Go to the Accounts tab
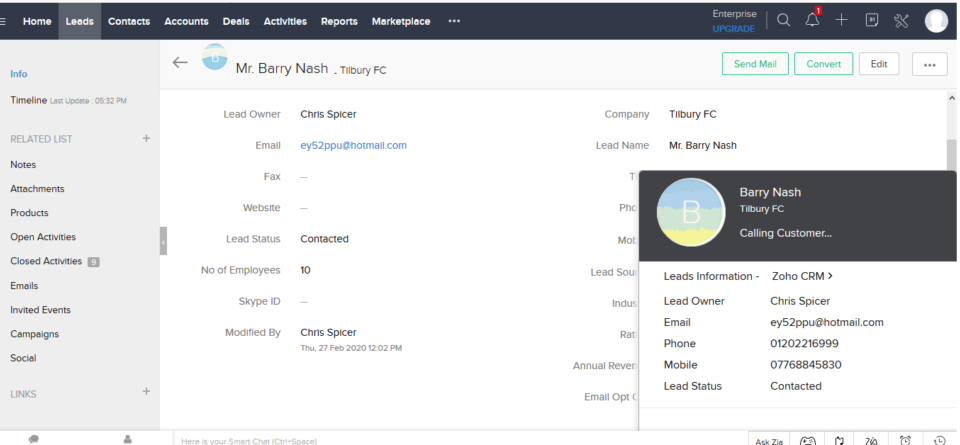 coord(186,21)
